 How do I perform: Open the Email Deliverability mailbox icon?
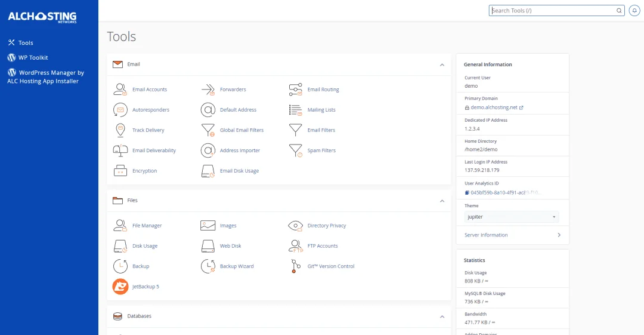pos(120,150)
